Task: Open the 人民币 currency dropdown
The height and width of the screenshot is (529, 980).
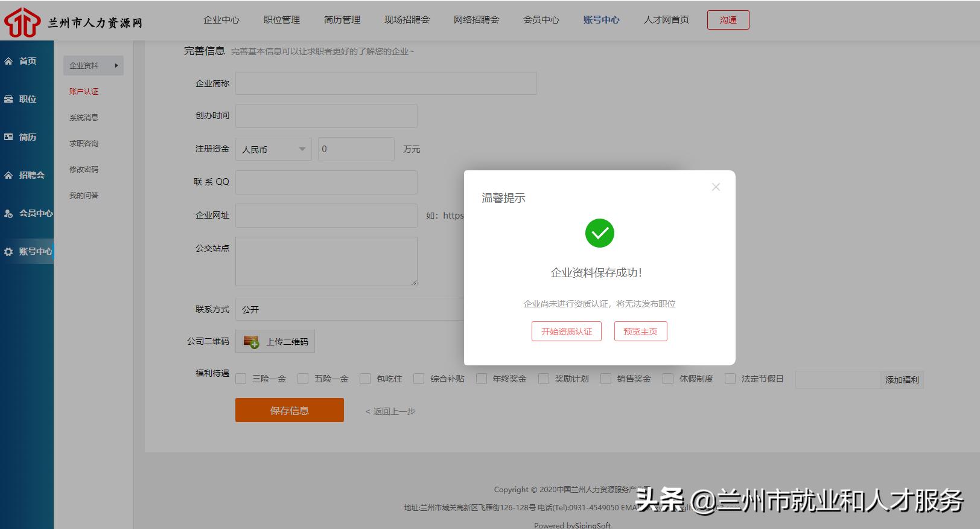Action: click(273, 149)
